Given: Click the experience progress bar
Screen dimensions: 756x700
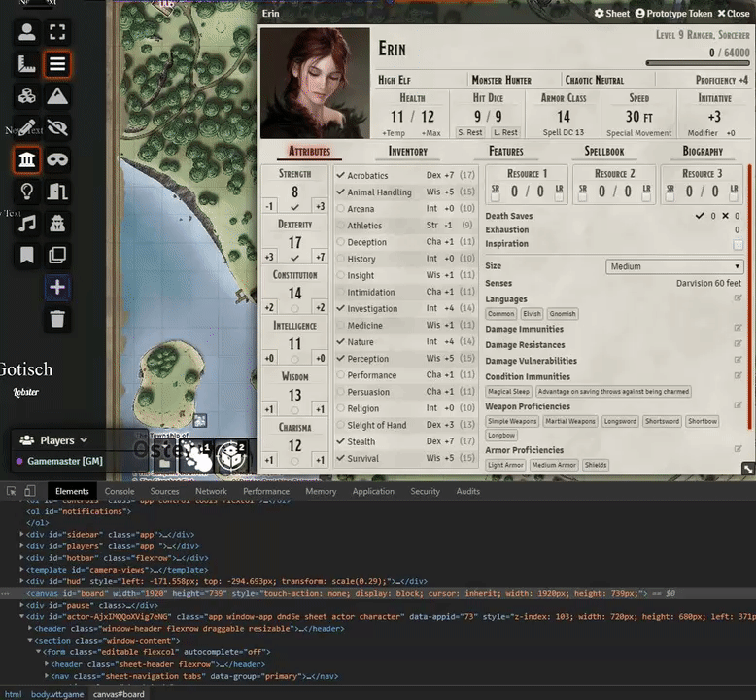Looking at the screenshot, I should click(x=698, y=63).
